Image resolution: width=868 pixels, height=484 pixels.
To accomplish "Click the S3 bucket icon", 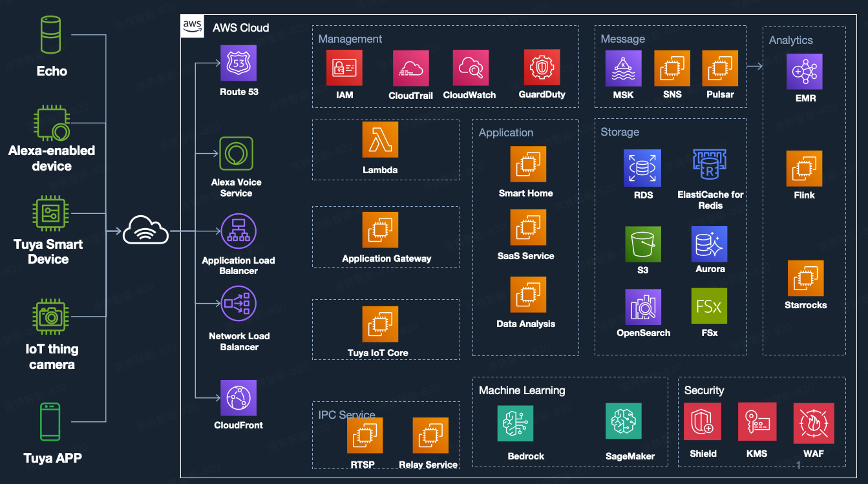I will click(642, 244).
